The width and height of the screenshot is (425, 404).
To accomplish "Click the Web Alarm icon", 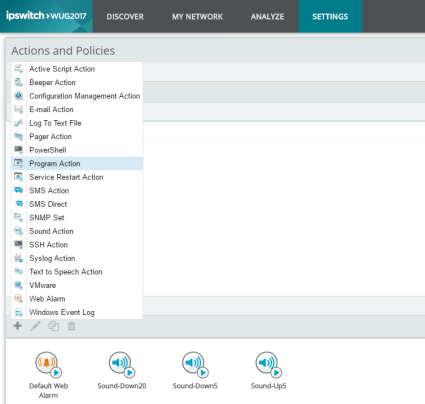I will click(19, 299).
